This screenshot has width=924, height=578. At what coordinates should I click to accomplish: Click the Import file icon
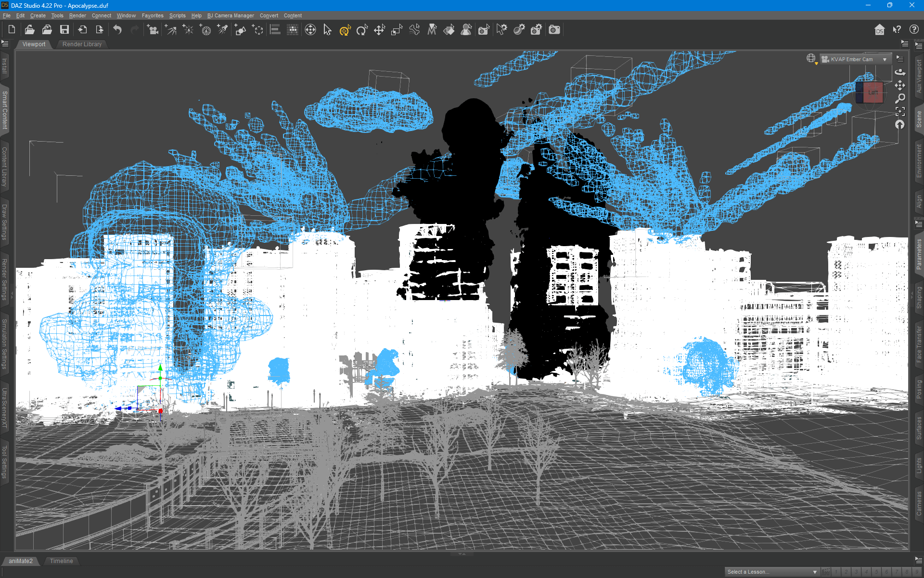[x=82, y=30]
